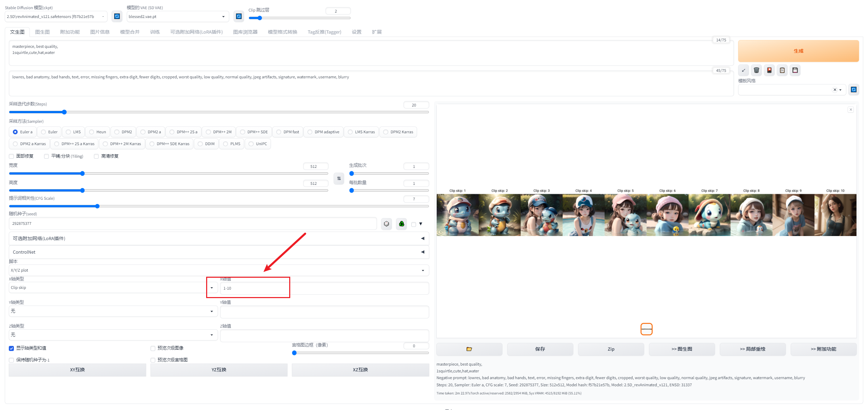Open the SD VAE model dropdown
The height and width of the screenshot is (410, 868).
click(x=178, y=16)
